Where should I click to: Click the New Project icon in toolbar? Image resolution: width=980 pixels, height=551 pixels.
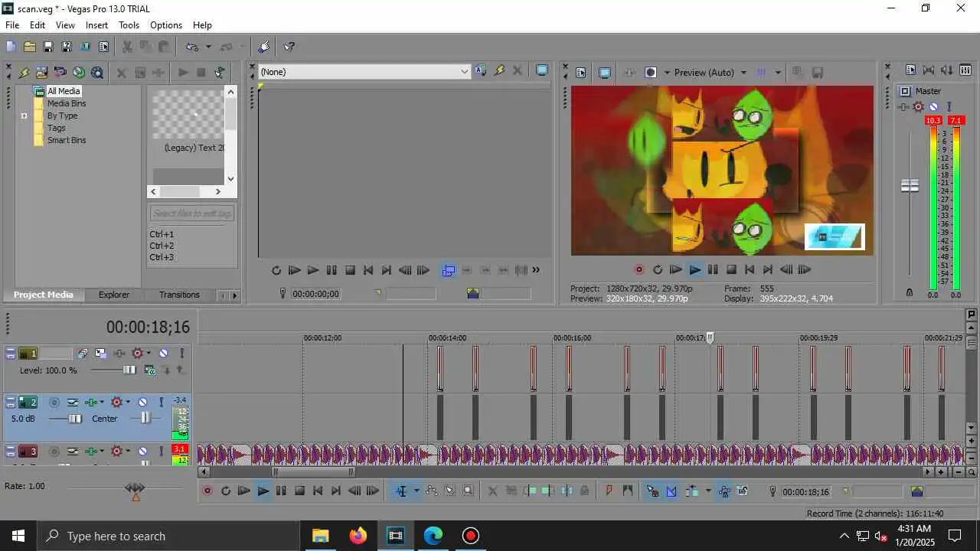pos(11,47)
